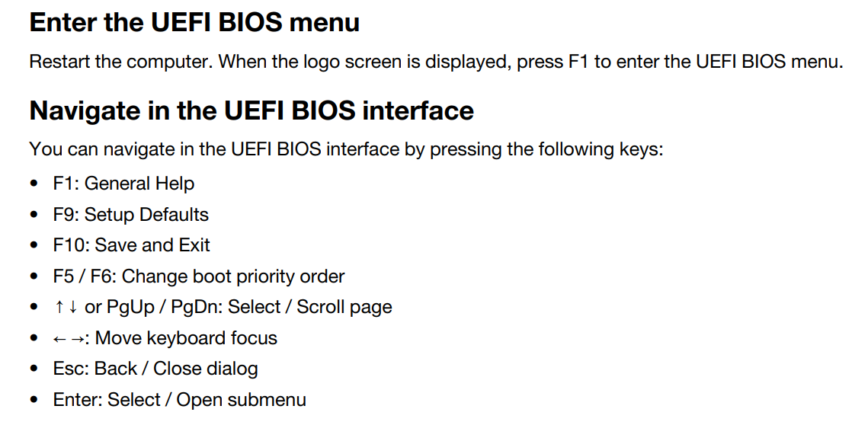
Task: Click the bullet before "F1: General Help"
Action: pyautogui.click(x=35, y=184)
